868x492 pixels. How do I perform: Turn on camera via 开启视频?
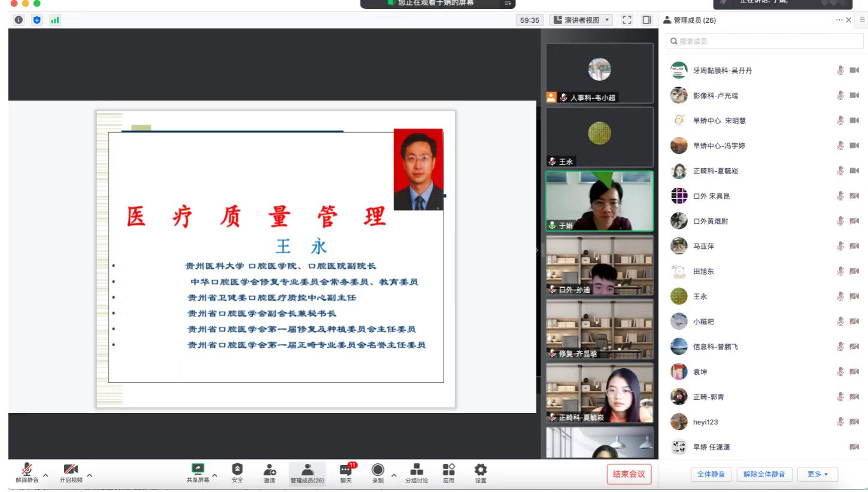[x=71, y=470]
